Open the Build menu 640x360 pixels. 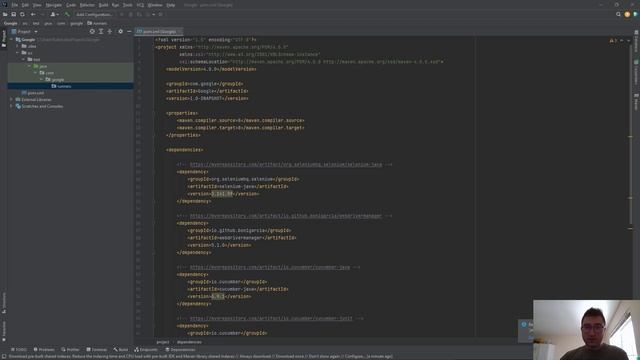[x=103, y=5]
